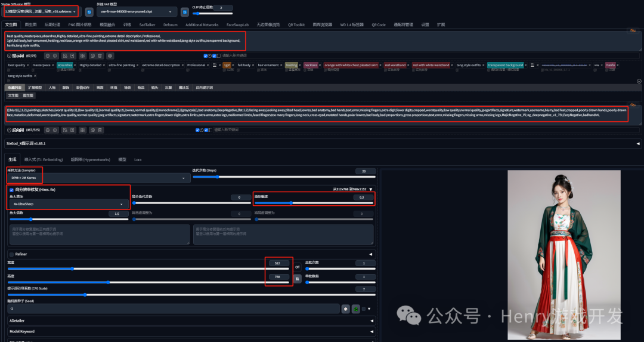Viewport: 644px width, 342px height.
Task: Toggle first checkbox beside prompt keyword input
Action: [206, 56]
